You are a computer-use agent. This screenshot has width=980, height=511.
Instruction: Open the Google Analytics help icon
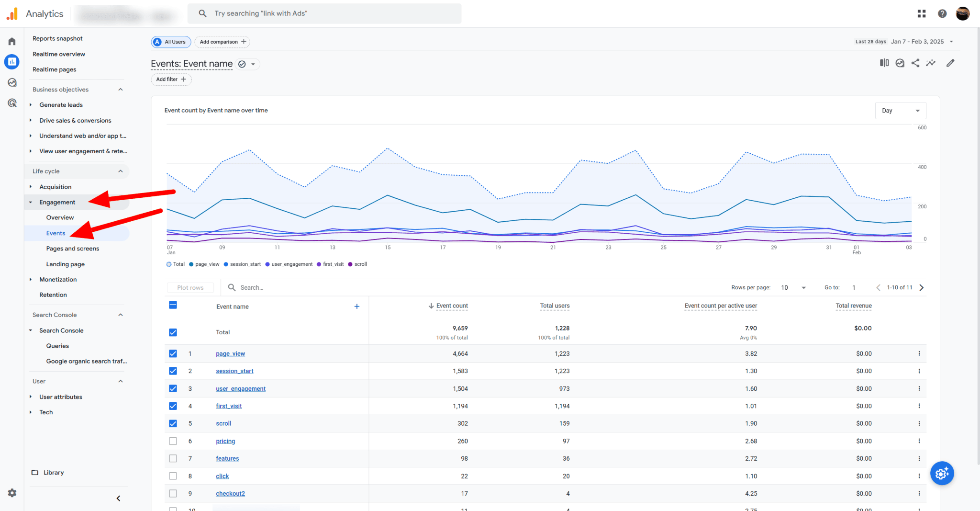(942, 13)
